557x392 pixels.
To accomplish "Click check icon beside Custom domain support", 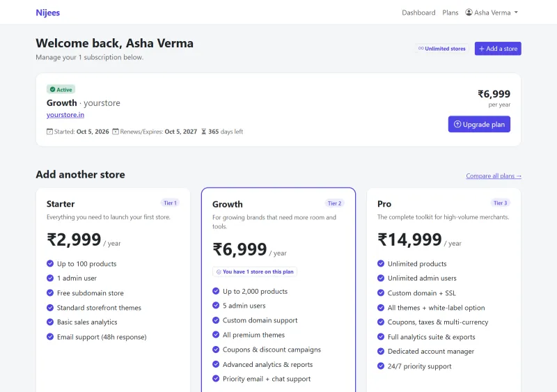I will tap(216, 320).
